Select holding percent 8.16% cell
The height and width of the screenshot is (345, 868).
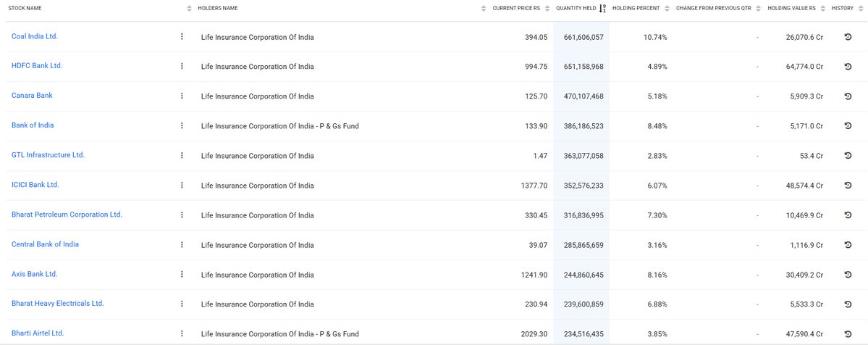pyautogui.click(x=657, y=275)
